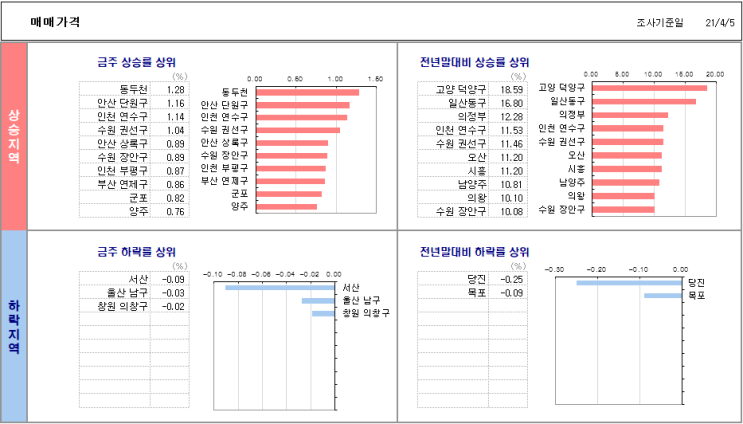Click the '매매가격' title text
The width and height of the screenshot is (743, 424).
[x=55, y=22]
